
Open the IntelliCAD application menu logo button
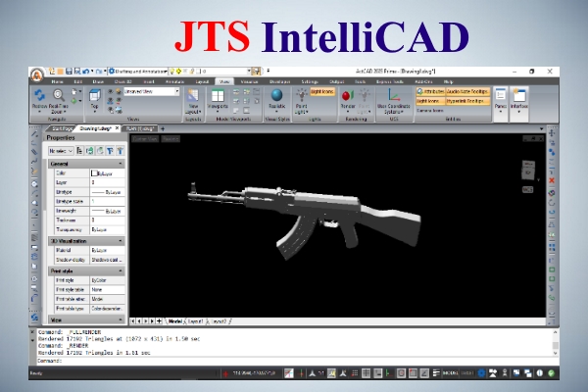pyautogui.click(x=37, y=74)
